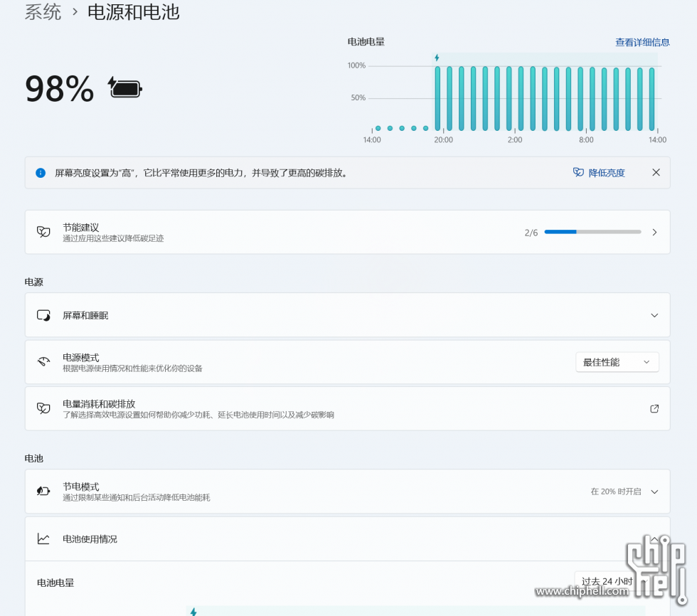
Task: Open external link icon for 电量消耗和碳排放
Action: (x=654, y=408)
